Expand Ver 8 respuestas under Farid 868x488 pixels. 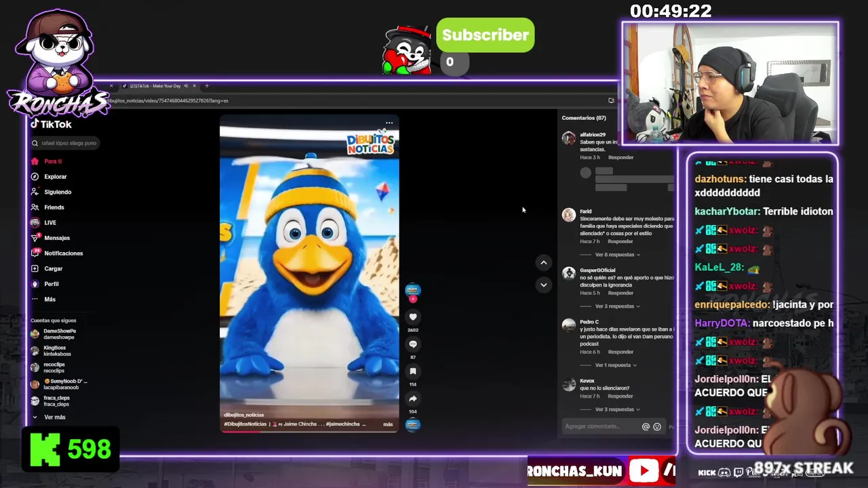pos(617,255)
